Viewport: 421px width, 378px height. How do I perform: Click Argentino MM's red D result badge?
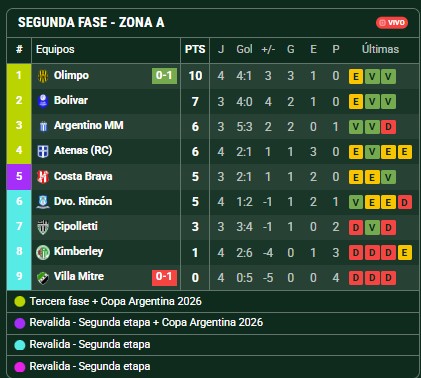[x=388, y=127]
